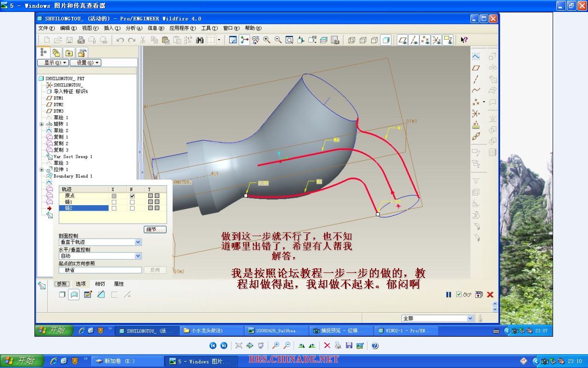The height and width of the screenshot is (368, 588).
Task: Open the folder browser tab icon
Action: coord(57,52)
